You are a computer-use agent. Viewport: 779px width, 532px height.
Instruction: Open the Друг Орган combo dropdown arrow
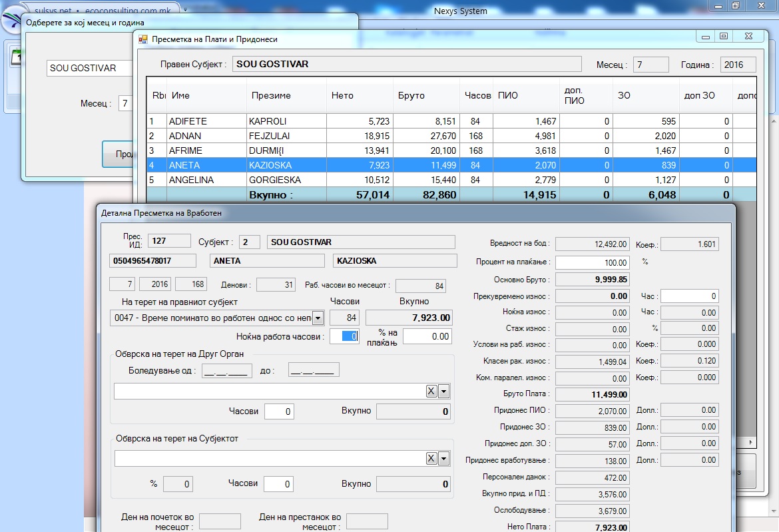tap(443, 391)
